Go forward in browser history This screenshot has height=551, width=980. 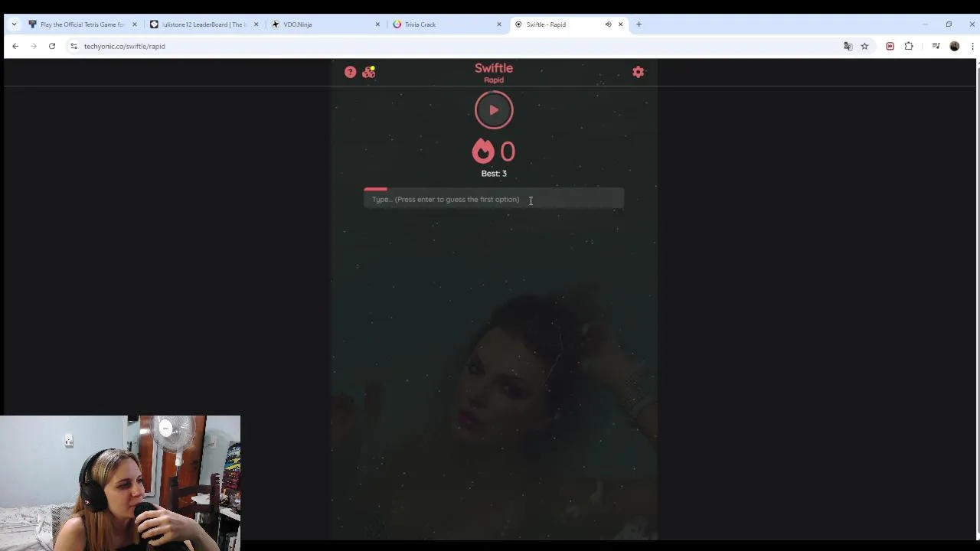(34, 46)
